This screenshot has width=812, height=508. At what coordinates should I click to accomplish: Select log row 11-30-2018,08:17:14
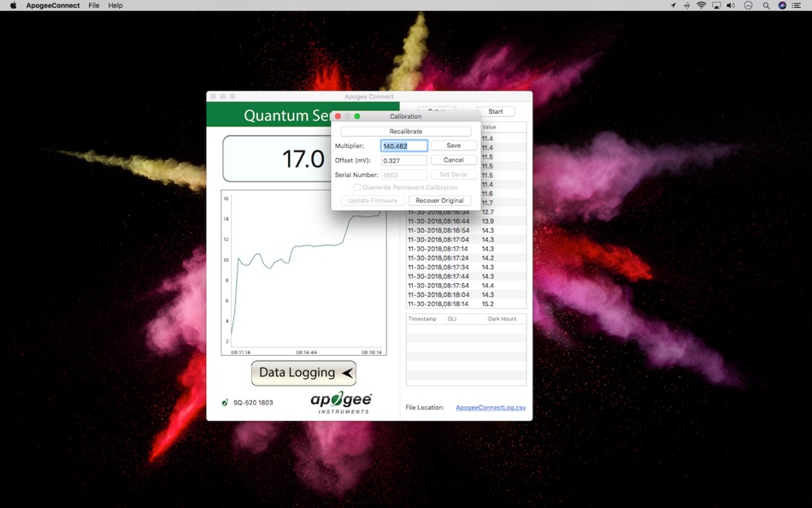click(x=466, y=249)
